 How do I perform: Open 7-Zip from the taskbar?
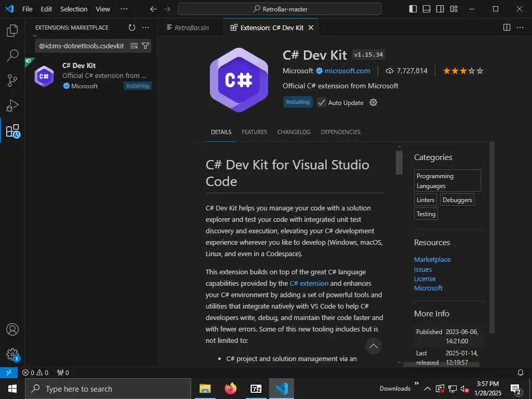coord(256,389)
